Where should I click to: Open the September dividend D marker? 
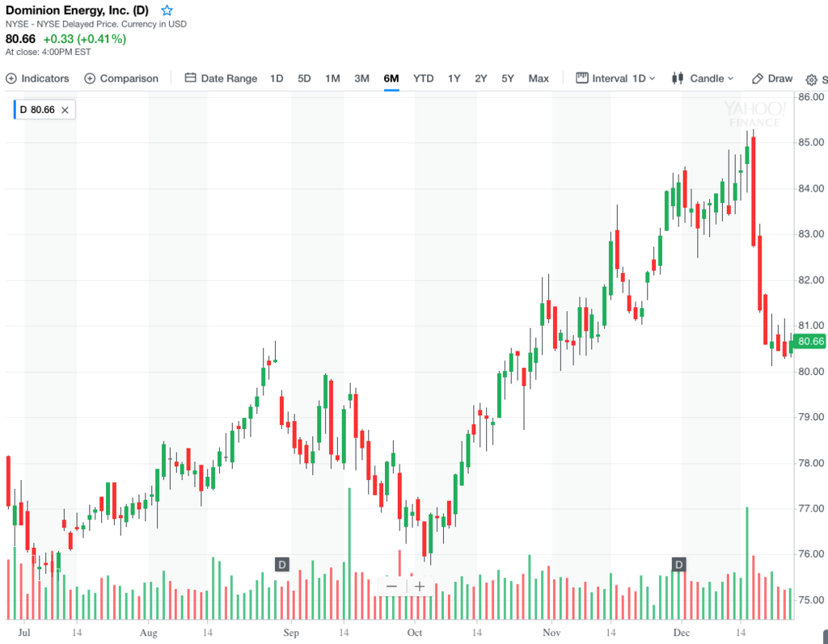pyautogui.click(x=282, y=565)
